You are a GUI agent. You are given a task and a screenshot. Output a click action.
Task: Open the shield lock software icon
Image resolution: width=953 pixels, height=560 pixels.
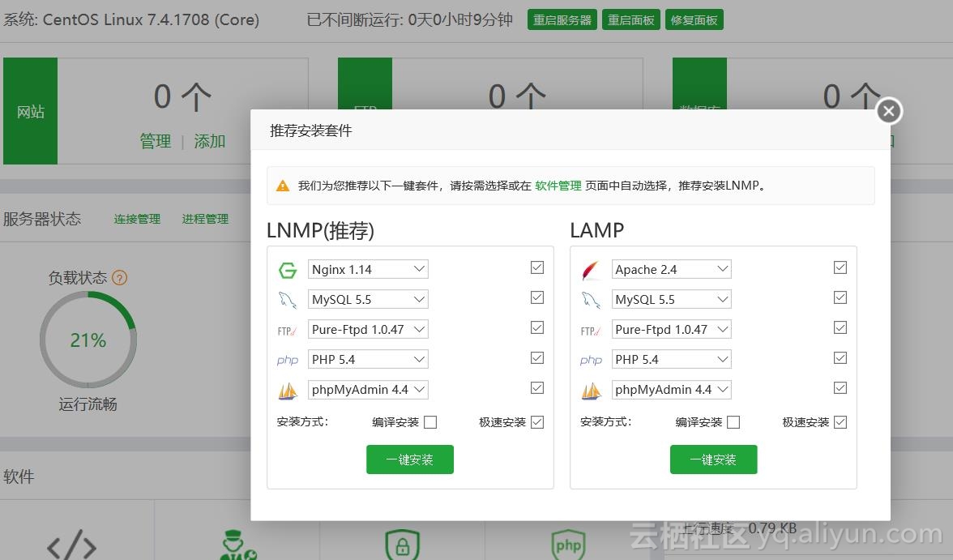(402, 545)
